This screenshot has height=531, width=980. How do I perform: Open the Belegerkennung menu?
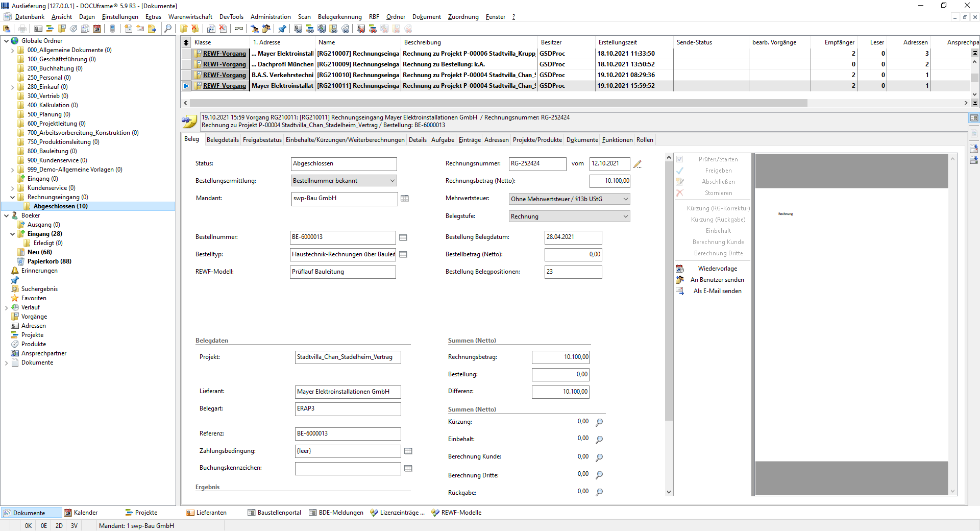[x=339, y=17]
